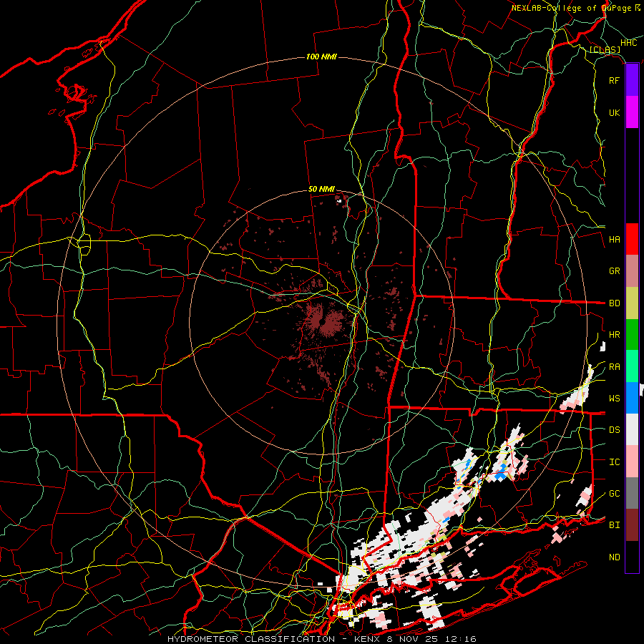The height and width of the screenshot is (644, 644).
Task: Click the IC legend label
Action: [x=614, y=462]
